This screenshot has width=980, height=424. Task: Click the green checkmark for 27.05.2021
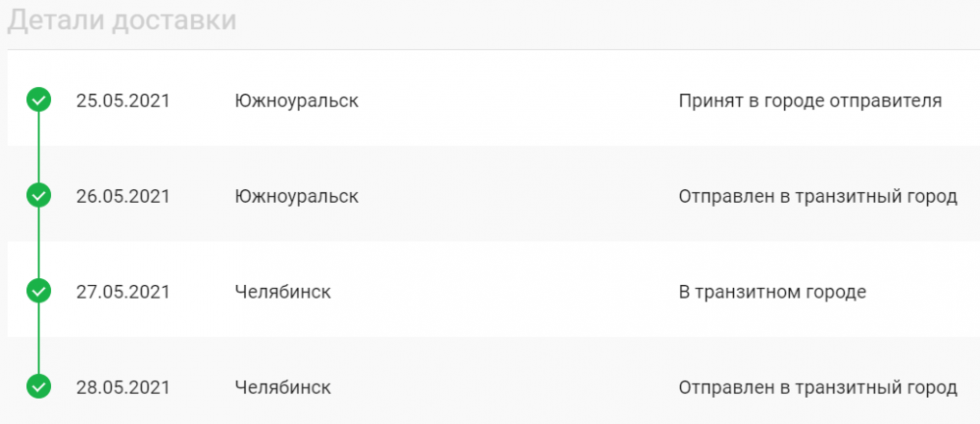(38, 291)
